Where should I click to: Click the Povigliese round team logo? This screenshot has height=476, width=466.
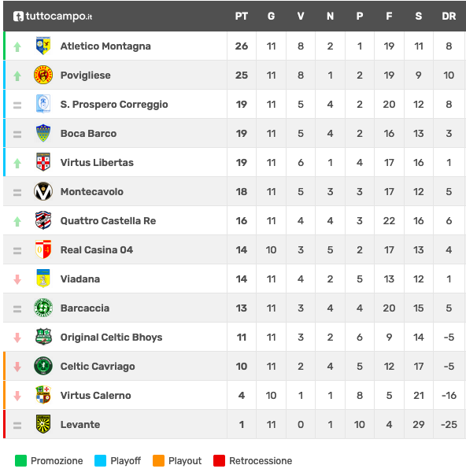tap(43, 75)
